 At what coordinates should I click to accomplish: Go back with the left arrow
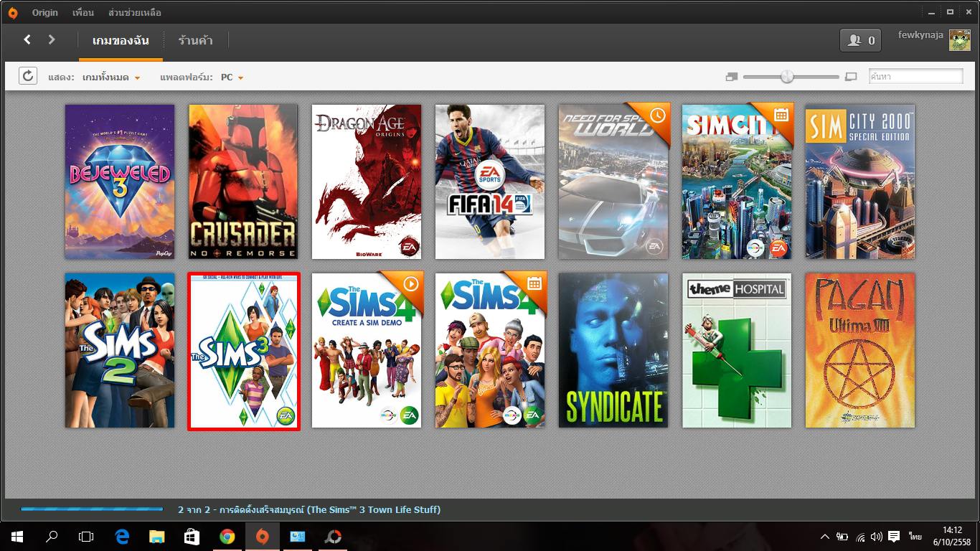pyautogui.click(x=27, y=40)
